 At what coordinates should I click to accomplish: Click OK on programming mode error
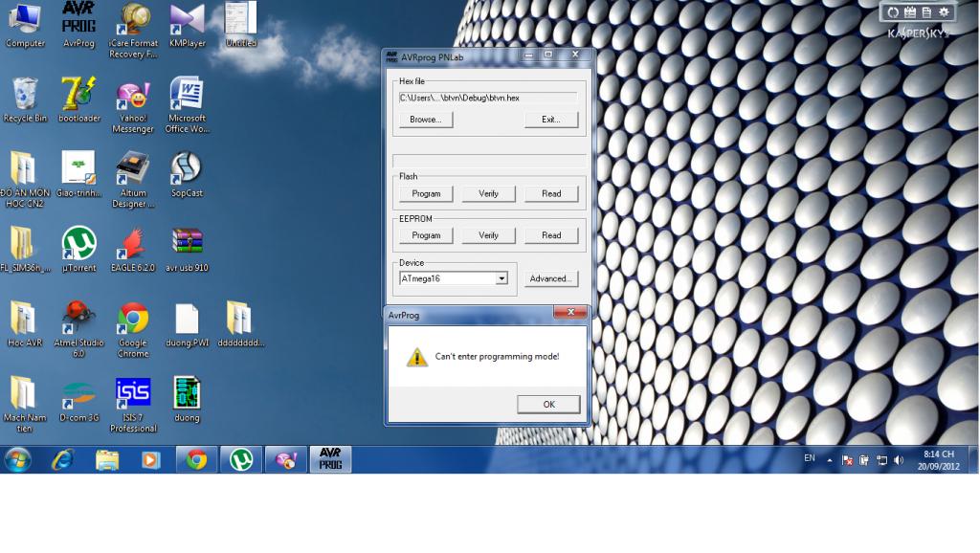tap(548, 405)
